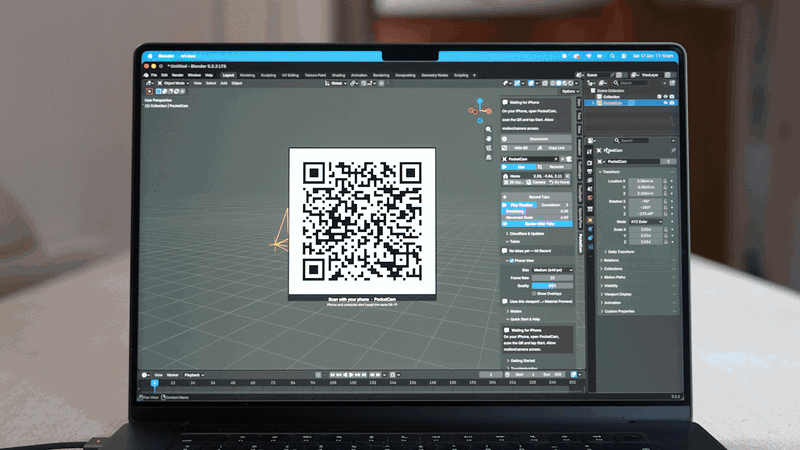
Task: Click the Record Take button
Action: click(536, 197)
